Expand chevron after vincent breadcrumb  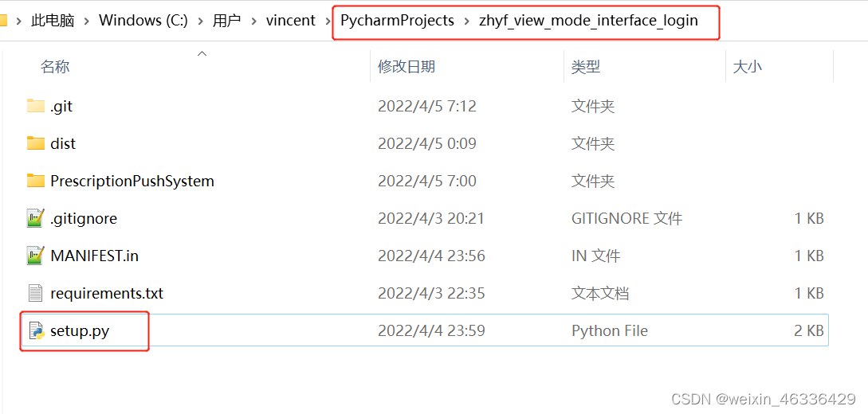click(328, 21)
